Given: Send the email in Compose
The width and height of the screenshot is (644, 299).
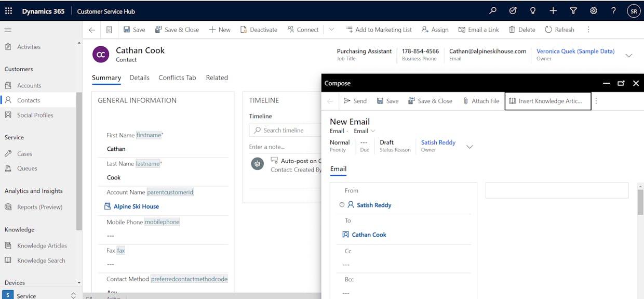Looking at the screenshot, I should point(355,101).
